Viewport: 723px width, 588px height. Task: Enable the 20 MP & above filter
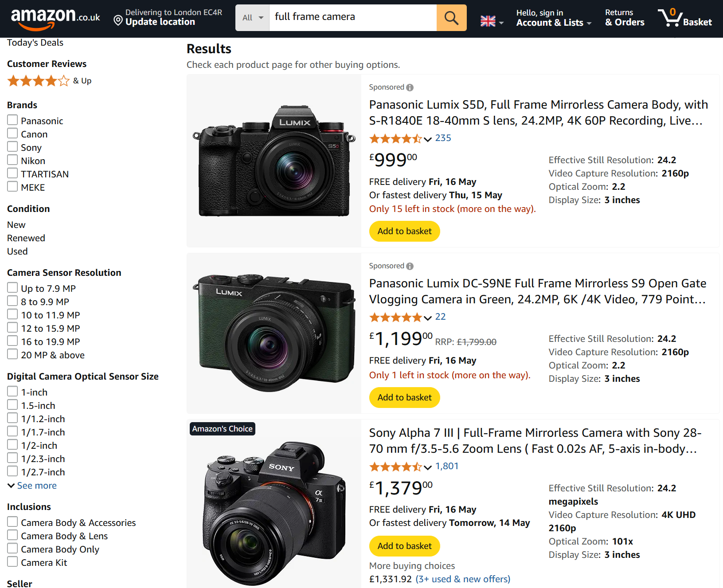12,354
